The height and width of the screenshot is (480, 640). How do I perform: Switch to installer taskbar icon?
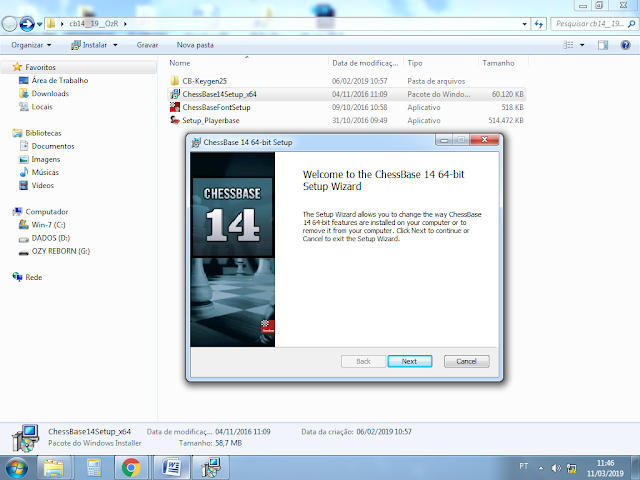pyautogui.click(x=211, y=468)
